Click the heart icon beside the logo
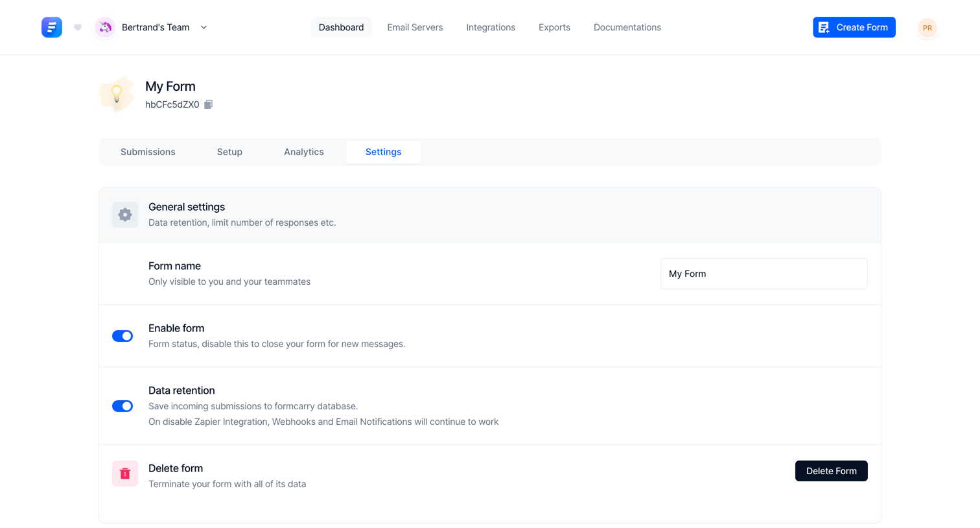Screen dimensions: 980x528 pyautogui.click(x=78, y=27)
